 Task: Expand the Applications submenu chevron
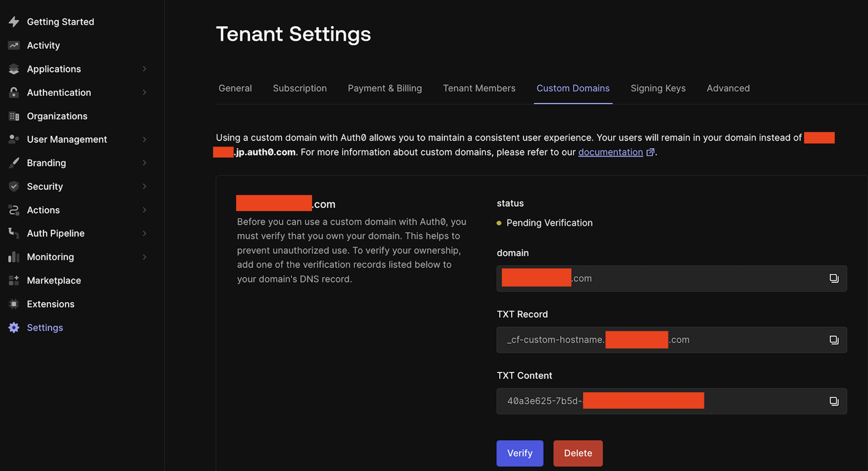145,69
